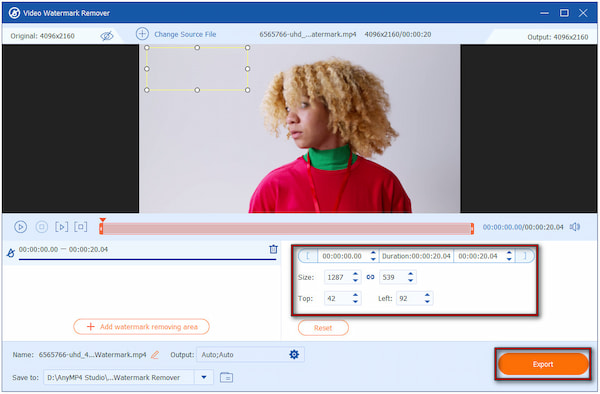Play segment from start bracket icon
Image resolution: width=600 pixels, height=394 pixels.
[62, 227]
